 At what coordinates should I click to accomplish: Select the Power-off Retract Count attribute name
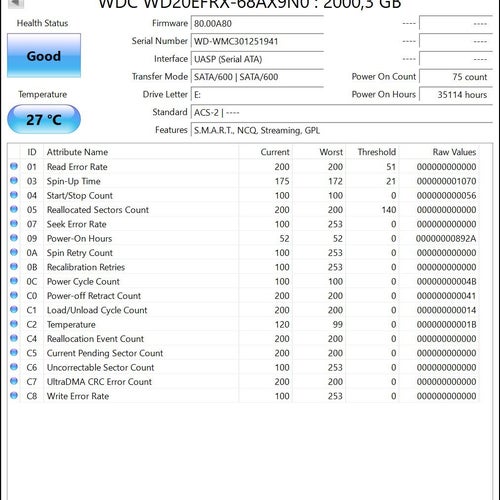click(94, 296)
